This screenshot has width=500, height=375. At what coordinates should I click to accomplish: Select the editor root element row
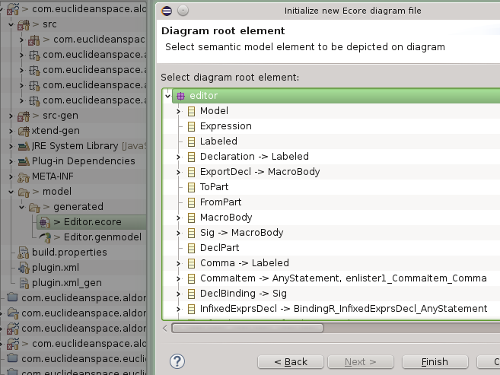(x=336, y=96)
